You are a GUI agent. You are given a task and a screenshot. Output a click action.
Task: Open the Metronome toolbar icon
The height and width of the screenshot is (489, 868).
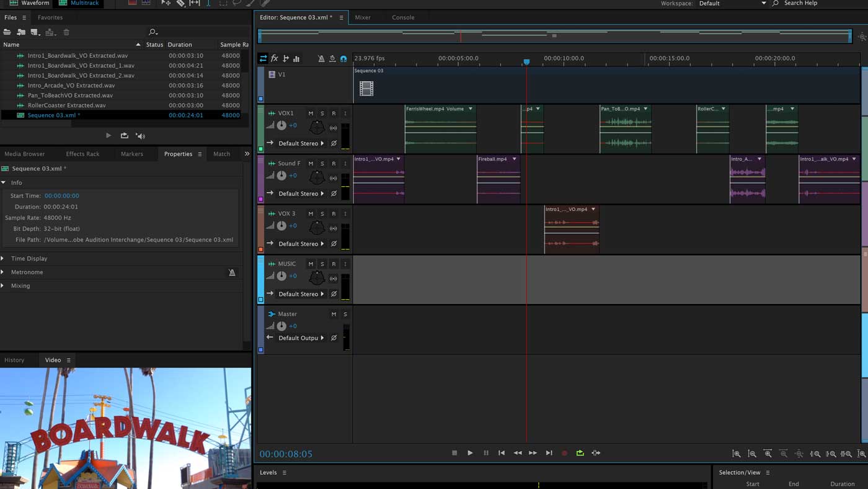click(x=321, y=58)
